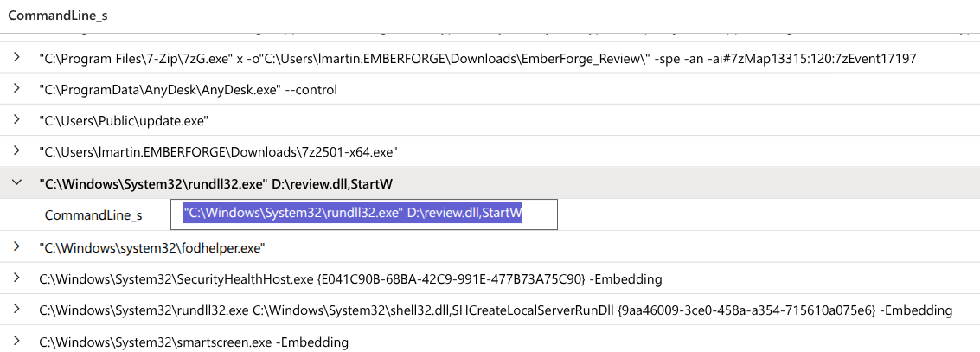
Task: Select the 7z2501-x64.exe download command text
Action: [218, 152]
